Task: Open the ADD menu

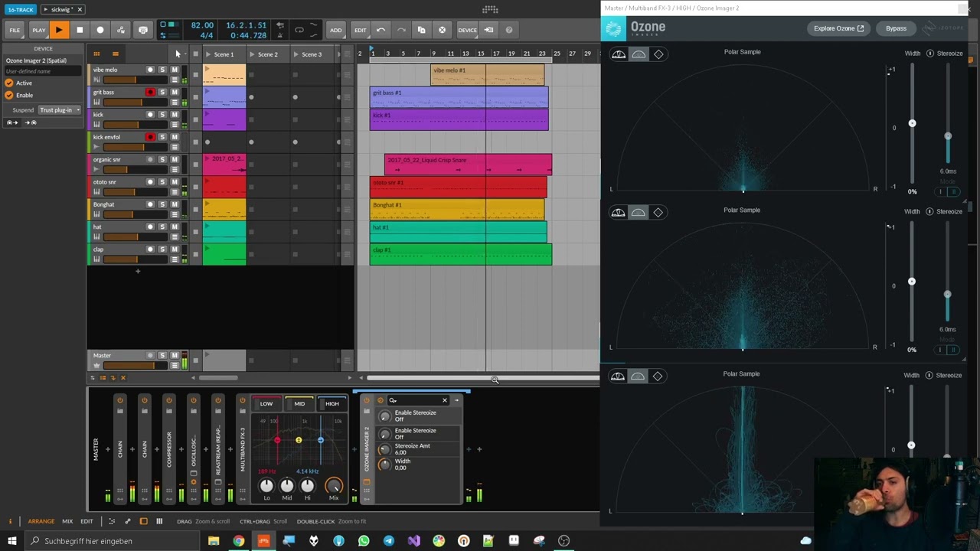Action: [335, 30]
